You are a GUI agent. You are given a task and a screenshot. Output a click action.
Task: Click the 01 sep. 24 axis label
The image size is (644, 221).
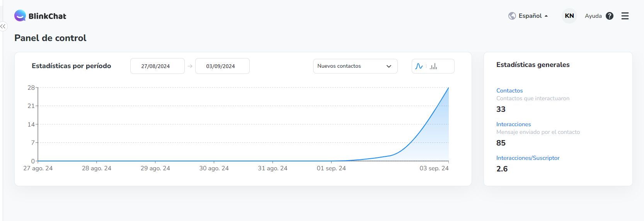coord(331,168)
